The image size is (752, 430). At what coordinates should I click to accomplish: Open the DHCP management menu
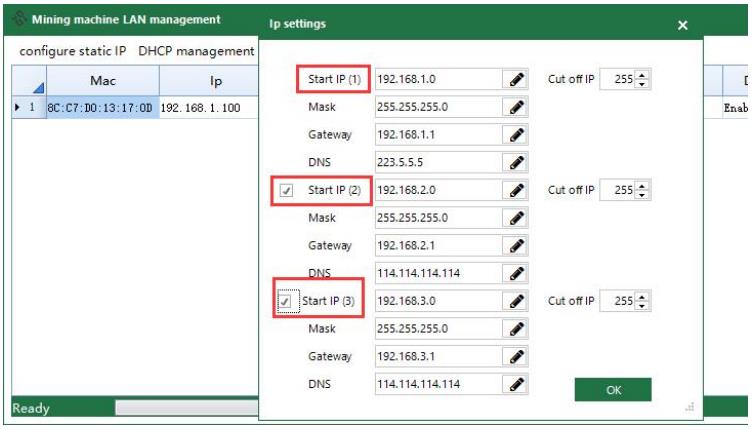196,50
